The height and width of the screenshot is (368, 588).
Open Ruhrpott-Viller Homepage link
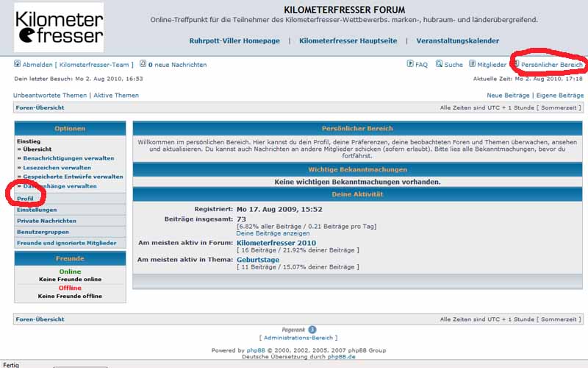tap(234, 41)
